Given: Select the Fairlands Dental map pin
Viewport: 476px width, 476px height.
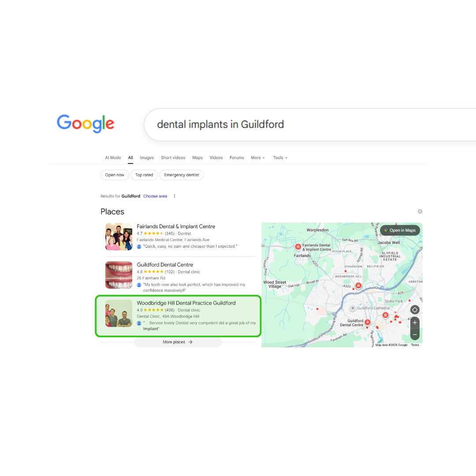Looking at the screenshot, I should 298,246.
